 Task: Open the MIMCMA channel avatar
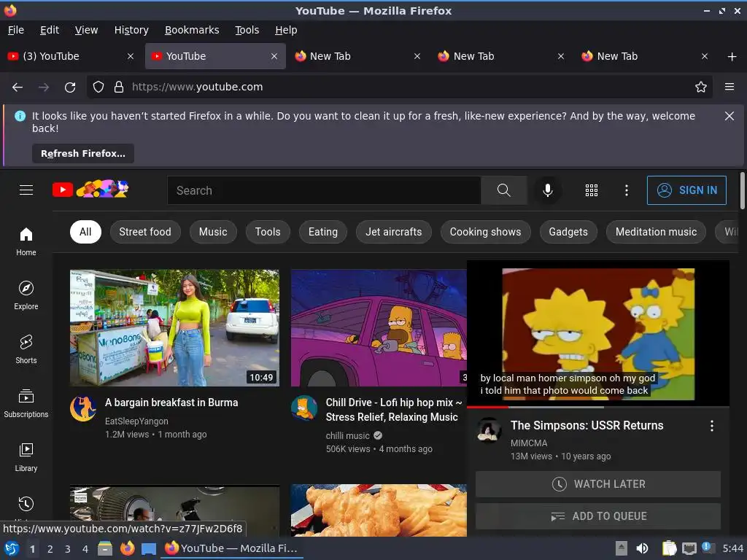click(488, 430)
